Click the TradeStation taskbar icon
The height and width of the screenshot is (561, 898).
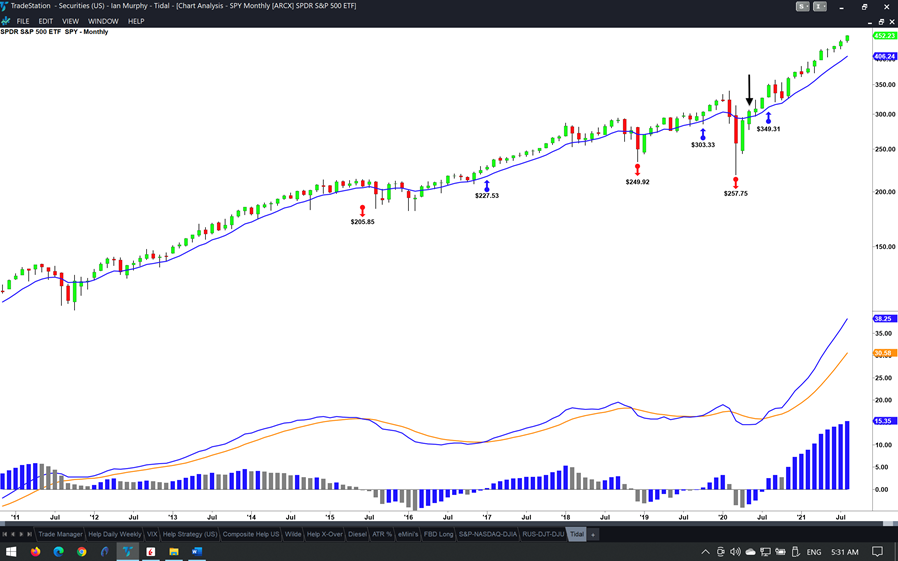(x=128, y=551)
